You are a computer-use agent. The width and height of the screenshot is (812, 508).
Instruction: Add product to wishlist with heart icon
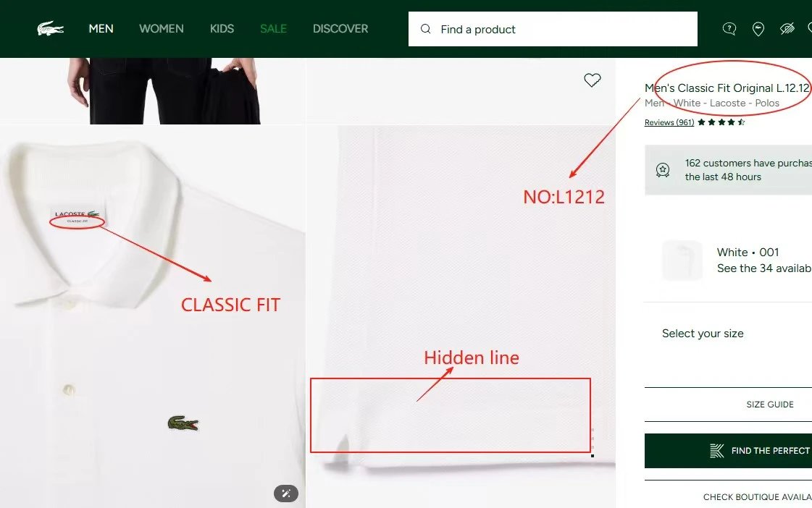tap(593, 80)
